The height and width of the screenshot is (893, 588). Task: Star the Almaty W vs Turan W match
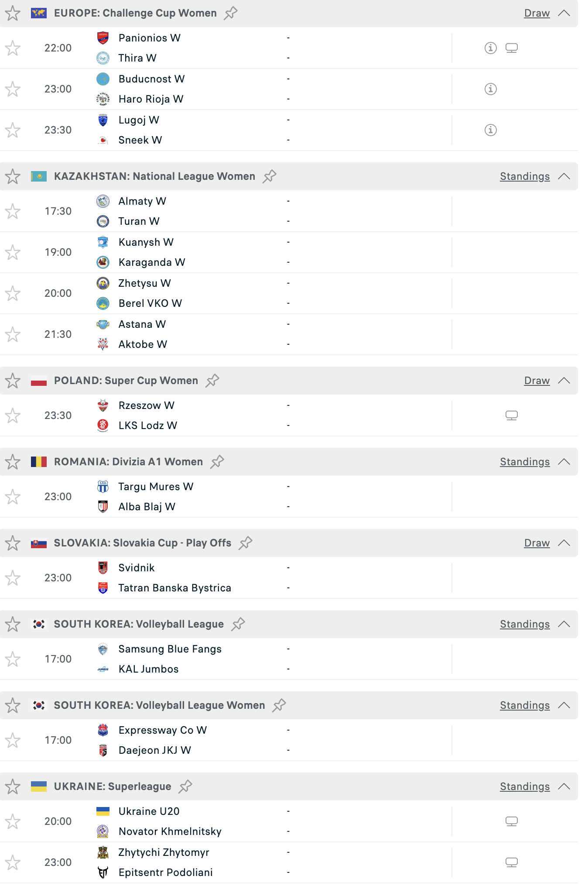(x=13, y=211)
